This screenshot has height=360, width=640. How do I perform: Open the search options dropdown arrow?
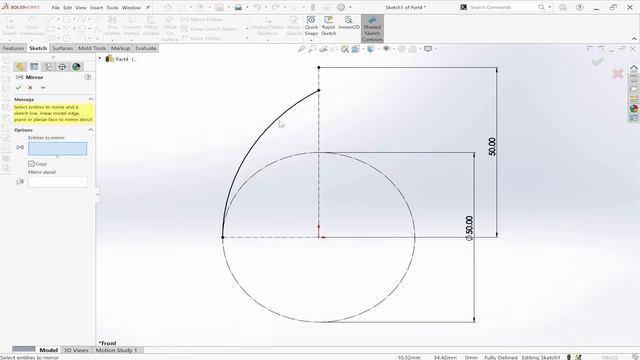coord(549,7)
